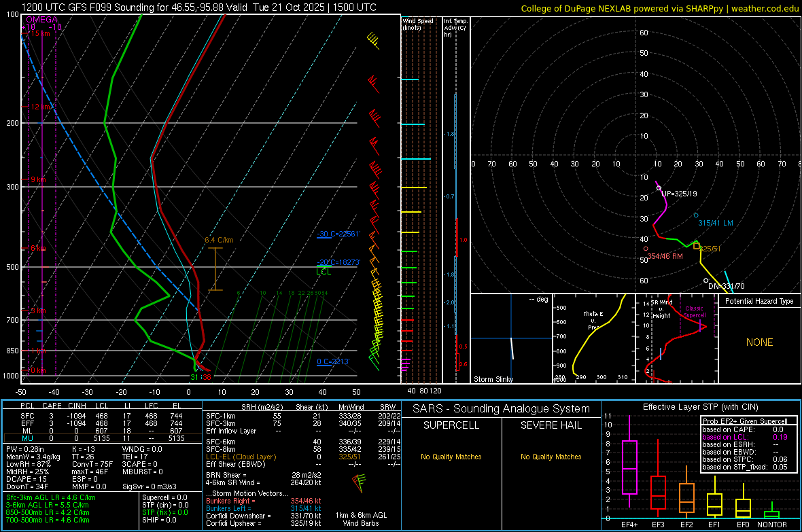Viewport: 802px width, 532px height.
Task: Click the CINH column header
Action: click(x=77, y=406)
